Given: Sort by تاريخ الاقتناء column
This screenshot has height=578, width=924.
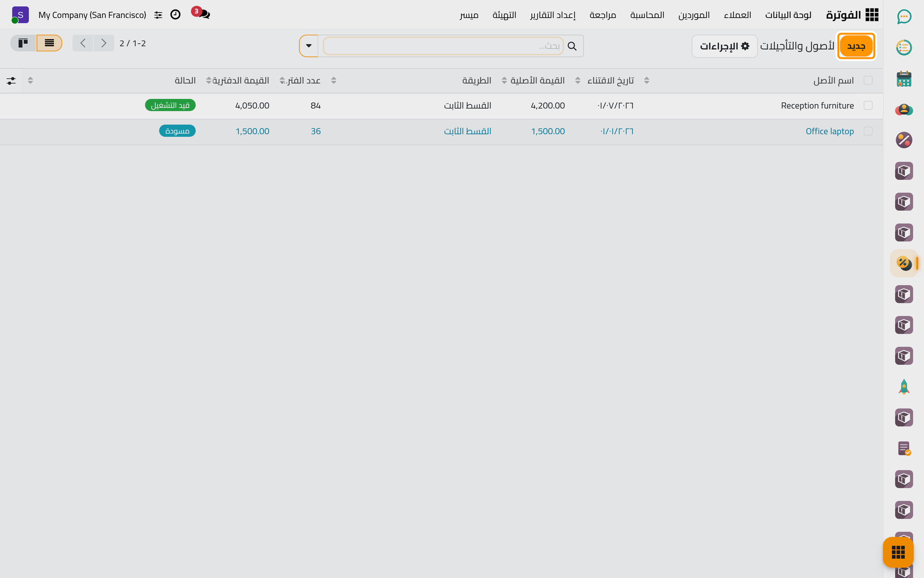Looking at the screenshot, I should coord(610,80).
